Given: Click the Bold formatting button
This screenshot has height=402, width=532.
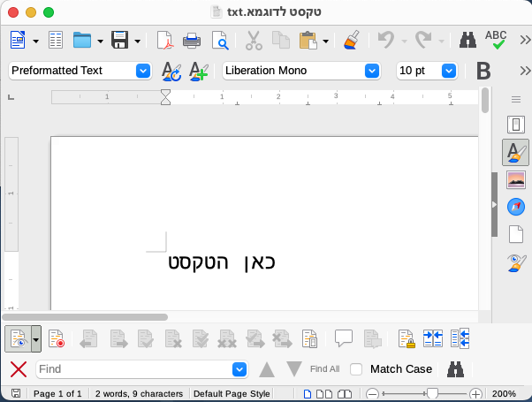Looking at the screenshot, I should (483, 71).
